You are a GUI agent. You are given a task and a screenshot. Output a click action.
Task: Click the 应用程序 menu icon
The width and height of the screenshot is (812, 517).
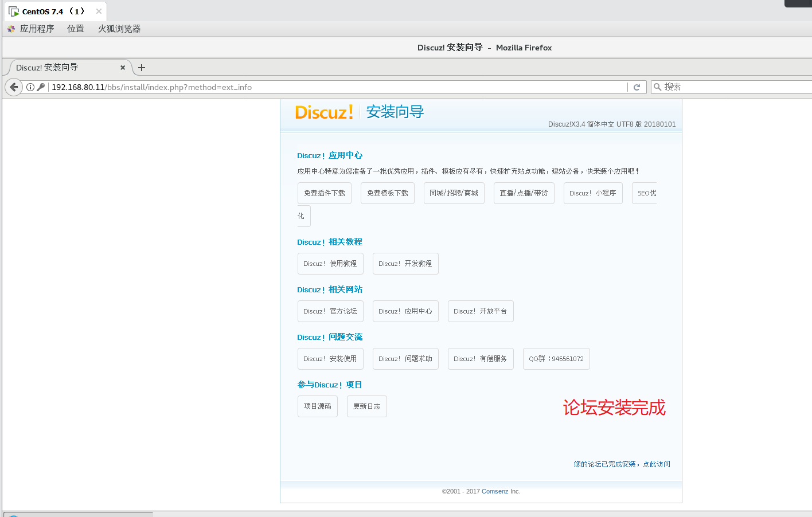click(11, 29)
